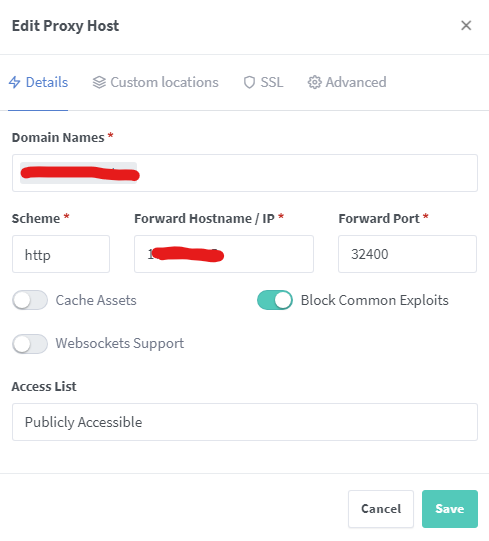Image resolution: width=489 pixels, height=541 pixels.
Task: Click the layers icon for Custom locations
Action: click(x=99, y=82)
